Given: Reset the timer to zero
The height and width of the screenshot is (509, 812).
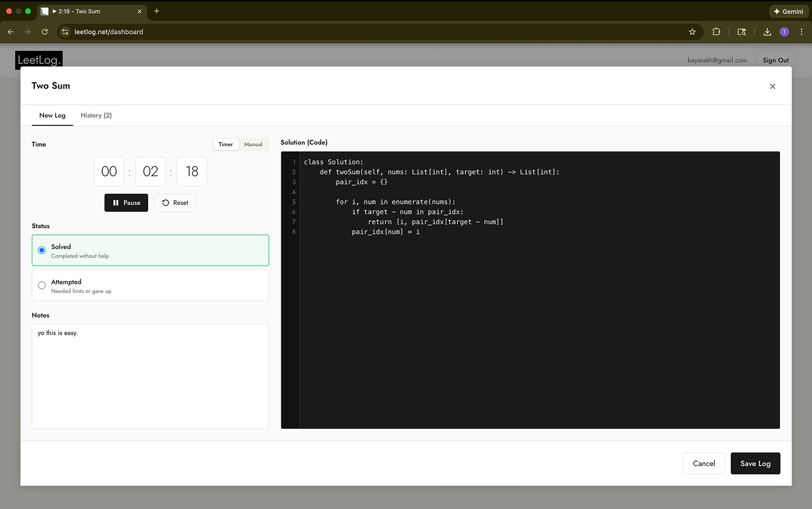Looking at the screenshot, I should 175,202.
